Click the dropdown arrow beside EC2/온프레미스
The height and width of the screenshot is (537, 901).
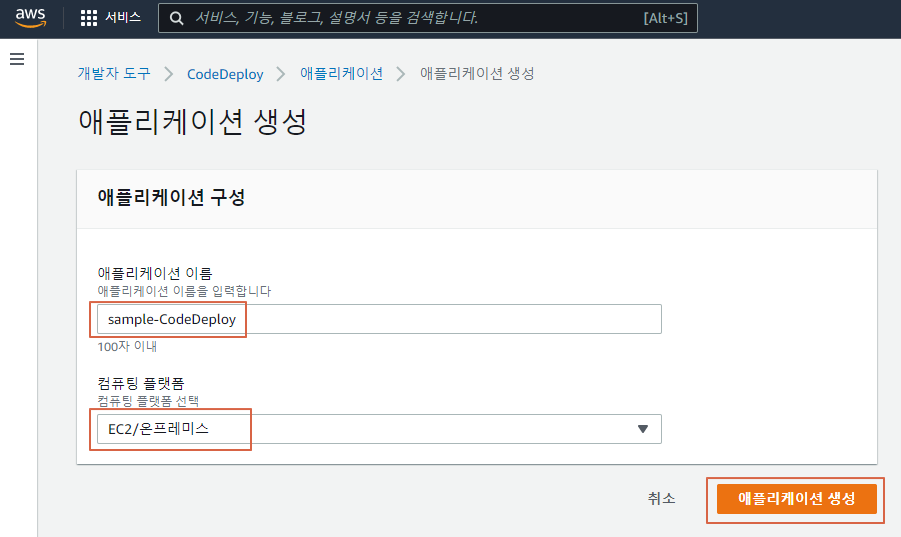[643, 429]
